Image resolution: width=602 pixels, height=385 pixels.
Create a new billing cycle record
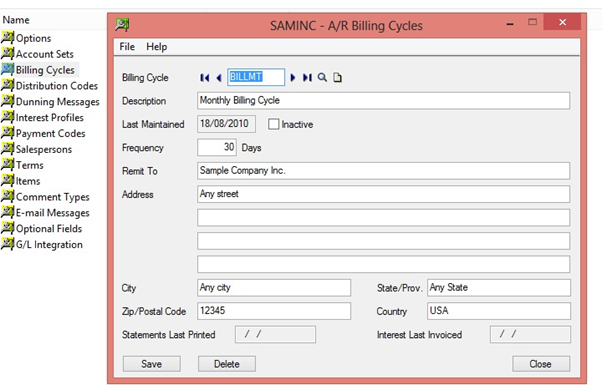(x=337, y=78)
